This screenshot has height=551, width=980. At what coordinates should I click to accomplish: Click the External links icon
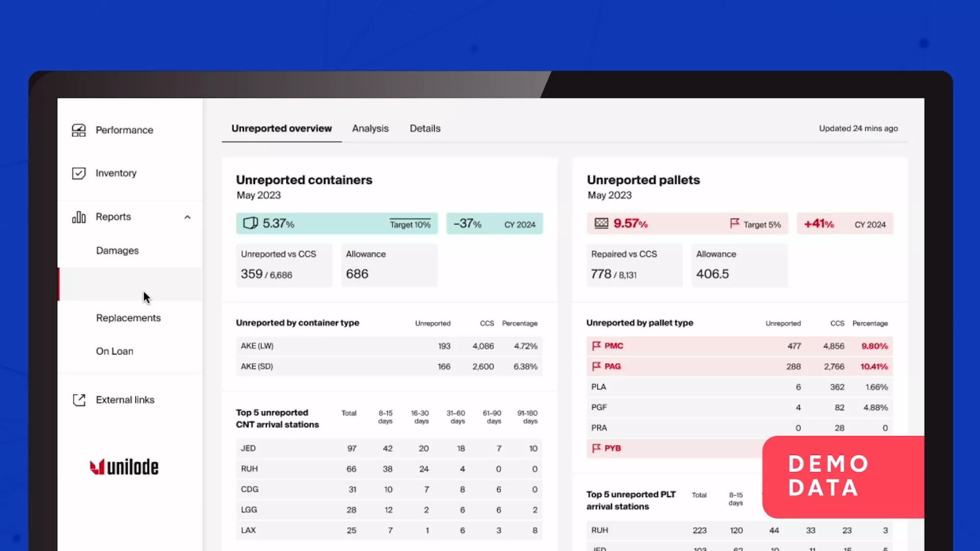coord(79,400)
